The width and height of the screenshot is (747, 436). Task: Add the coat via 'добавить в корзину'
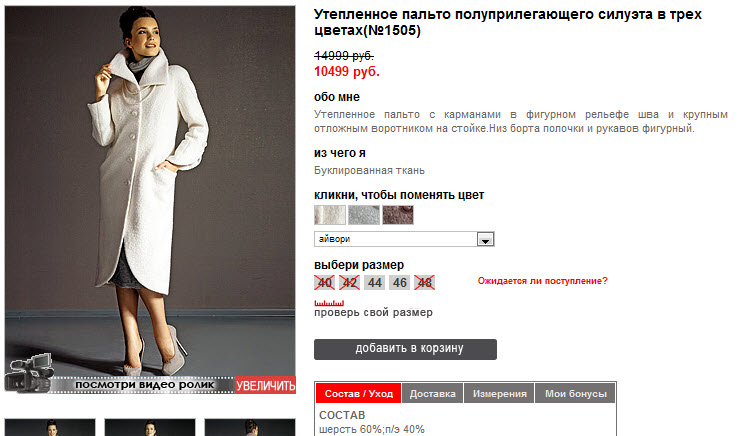pos(405,349)
